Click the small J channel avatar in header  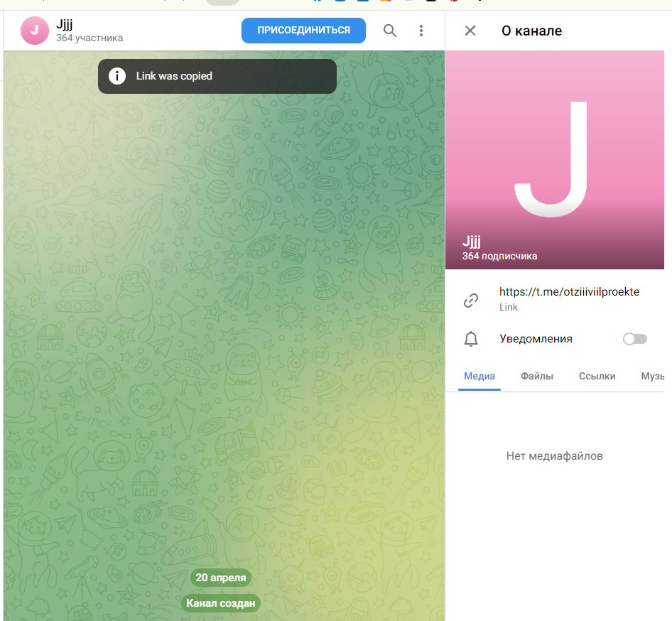click(x=35, y=31)
